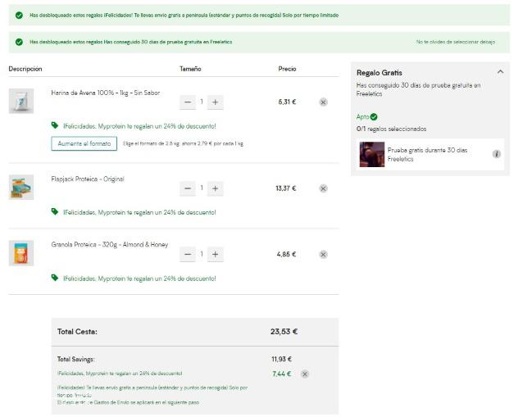Viewport: 532px width, 417px height.
Task: Click green tag icon under Flapjack Proteica
Action: point(55,211)
